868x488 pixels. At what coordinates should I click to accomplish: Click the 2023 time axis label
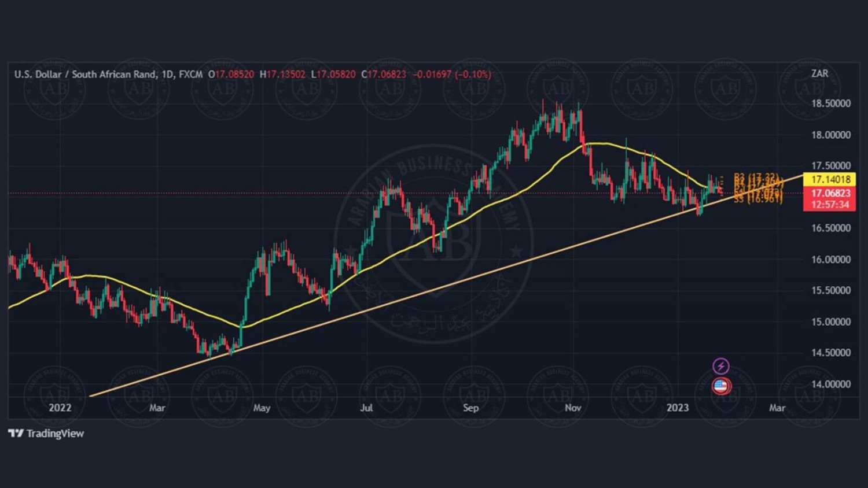pos(678,408)
